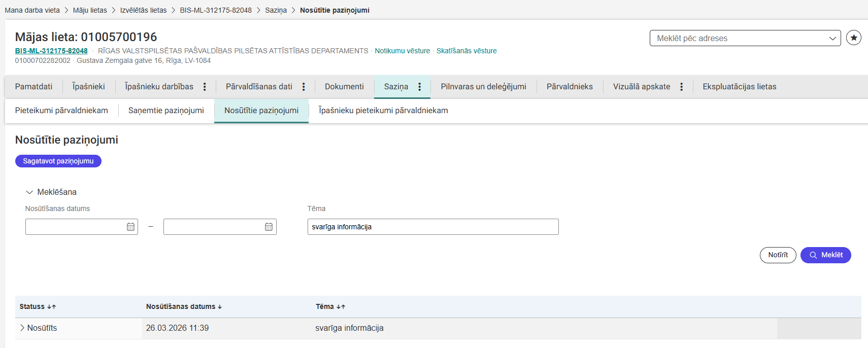Image resolution: width=868 pixels, height=348 pixels.
Task: Open Pārvaldīšanas dati three-dot menu
Action: coord(304,87)
